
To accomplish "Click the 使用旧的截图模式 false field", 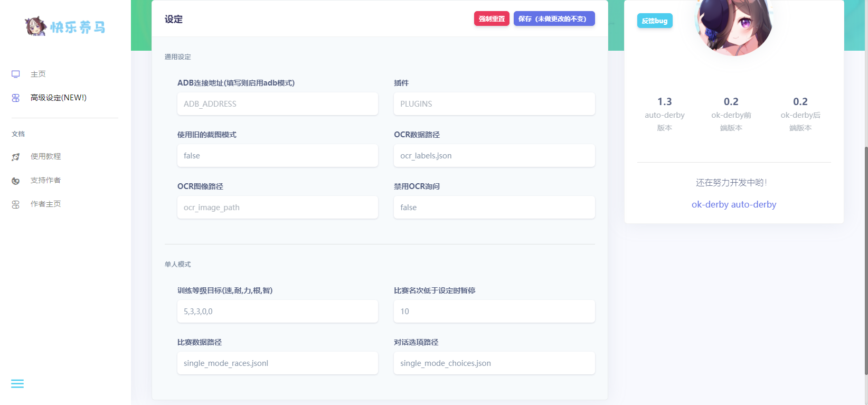I will coord(278,156).
